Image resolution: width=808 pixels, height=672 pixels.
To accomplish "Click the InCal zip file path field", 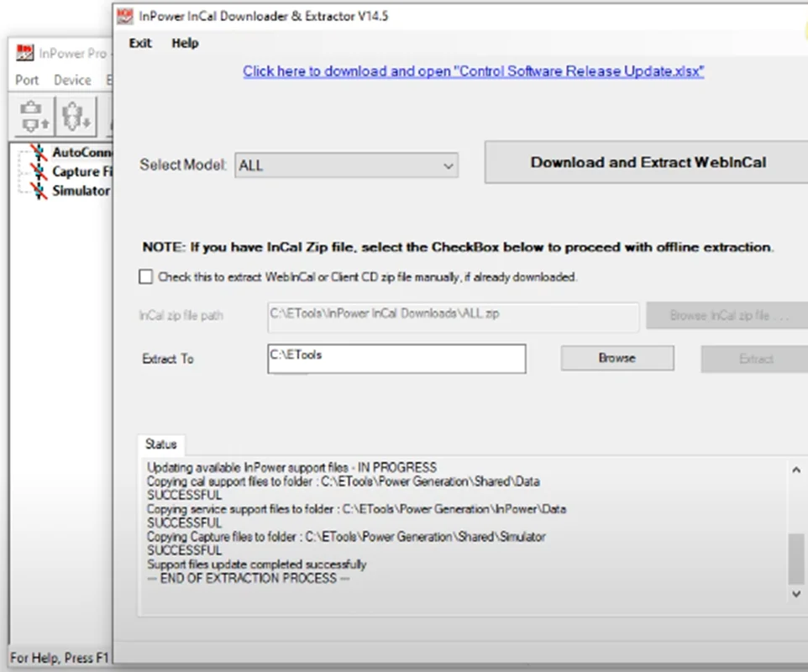I will [454, 318].
